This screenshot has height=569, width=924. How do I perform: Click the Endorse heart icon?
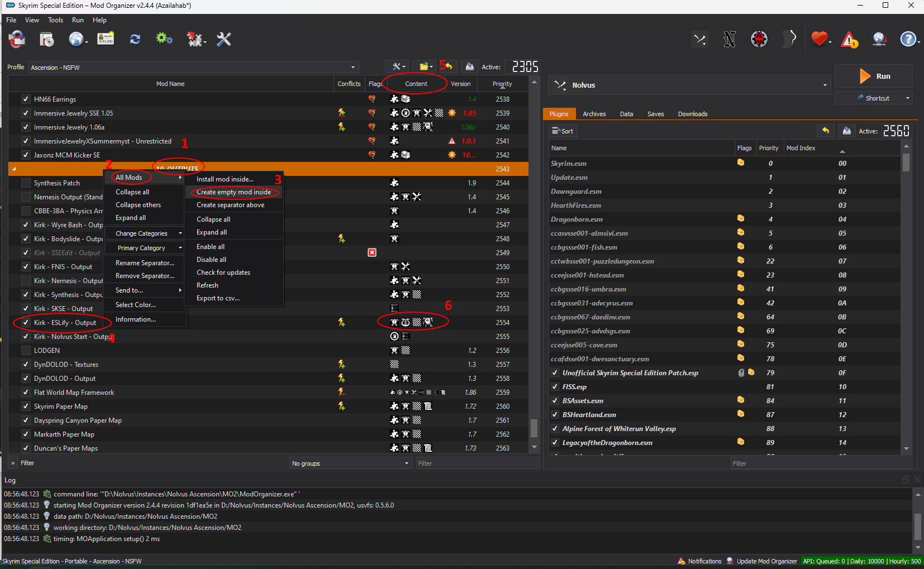pos(819,39)
